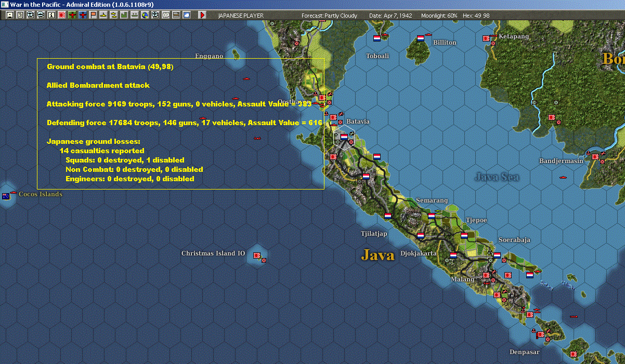The image size is (625, 364).
Task: Click the Enggano island label
Action: point(209,56)
